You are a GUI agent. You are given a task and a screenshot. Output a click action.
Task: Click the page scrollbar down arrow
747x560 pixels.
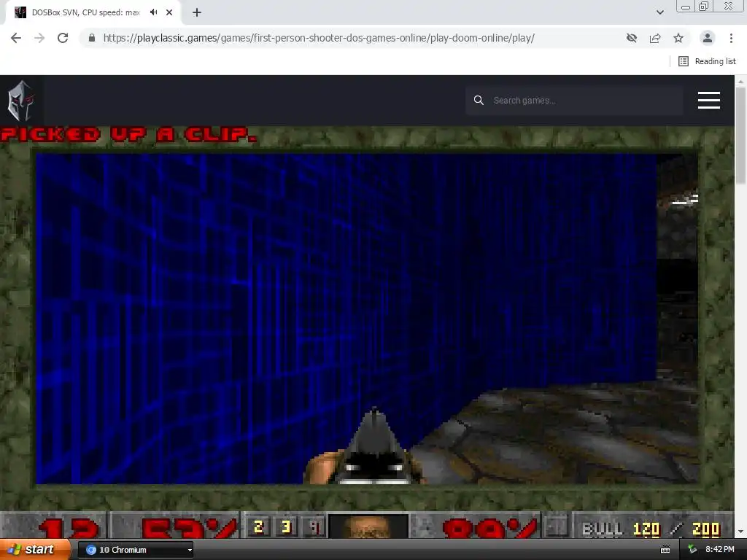tap(740, 532)
